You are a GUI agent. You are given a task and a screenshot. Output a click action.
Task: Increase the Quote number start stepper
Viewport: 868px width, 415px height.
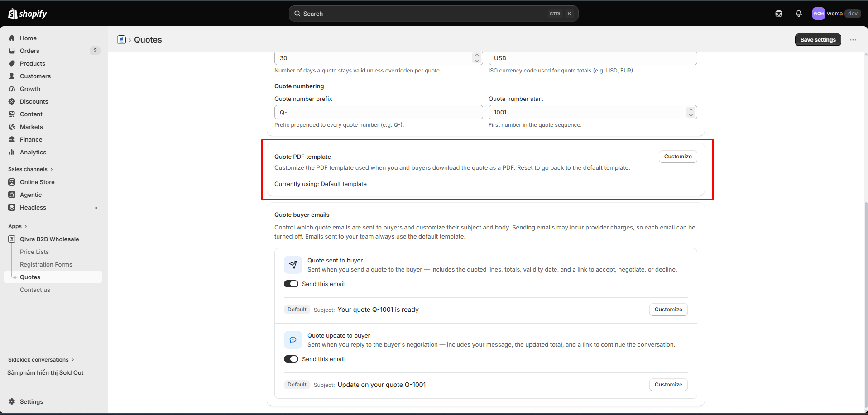pyautogui.click(x=691, y=110)
